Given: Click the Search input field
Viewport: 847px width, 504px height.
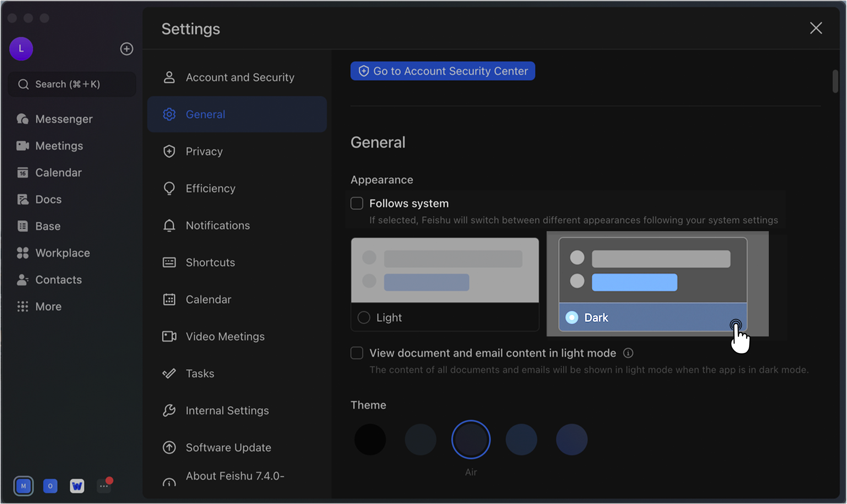Looking at the screenshot, I should [71, 84].
